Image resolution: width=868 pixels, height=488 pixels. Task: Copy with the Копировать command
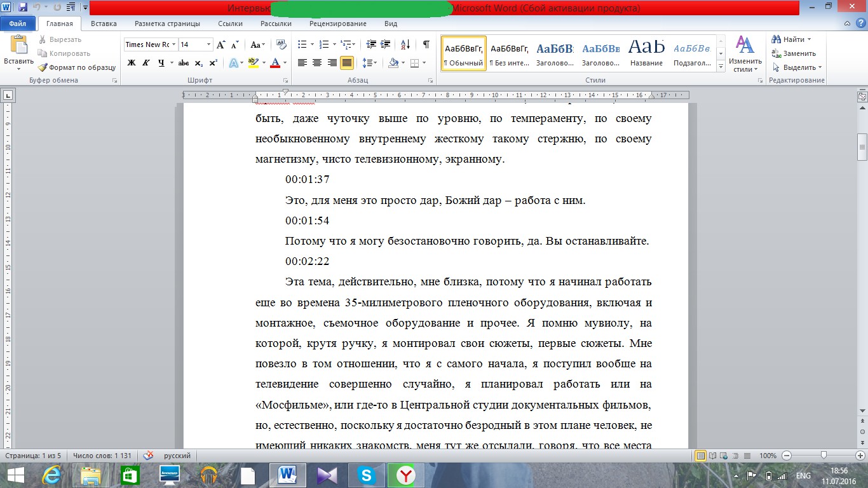coord(64,53)
